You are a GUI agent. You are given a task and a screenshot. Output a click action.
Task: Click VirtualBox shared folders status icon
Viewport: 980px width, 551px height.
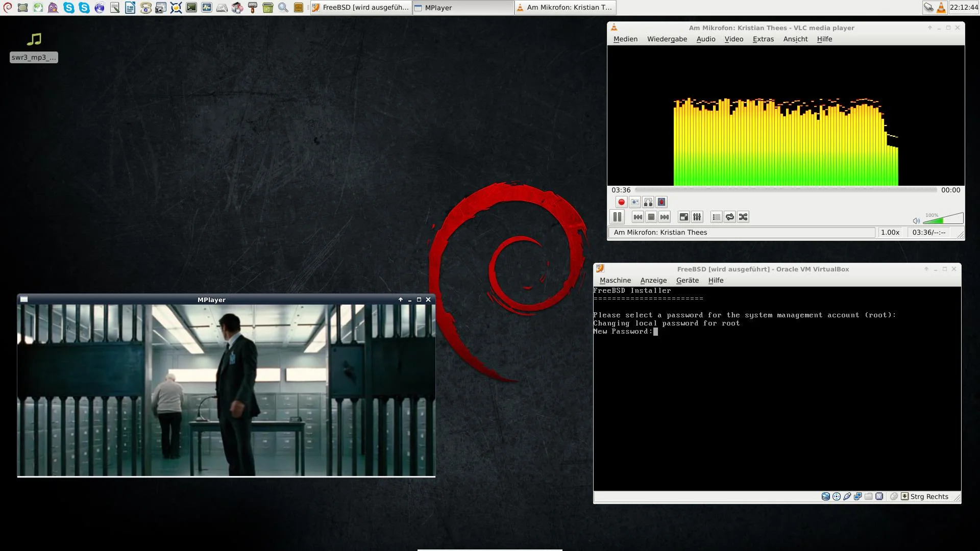pyautogui.click(x=868, y=496)
